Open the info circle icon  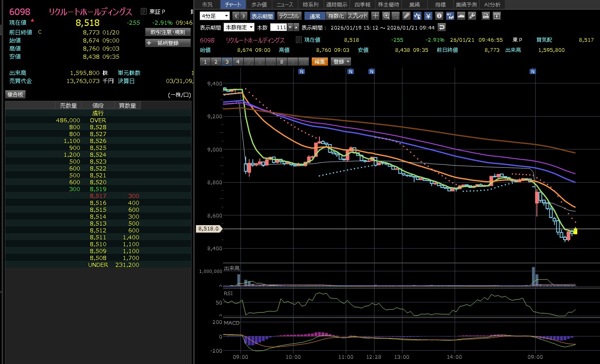click(439, 16)
